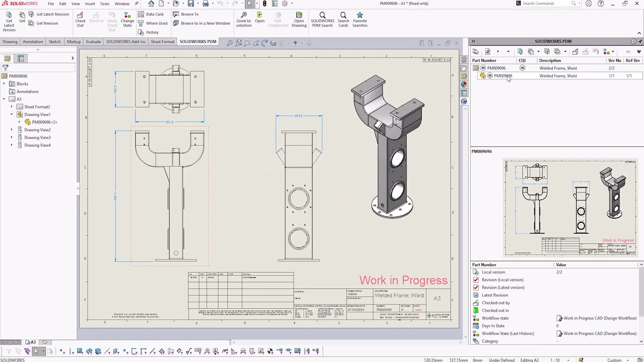Collapse the A3 sheet tree node

[x=4, y=99]
